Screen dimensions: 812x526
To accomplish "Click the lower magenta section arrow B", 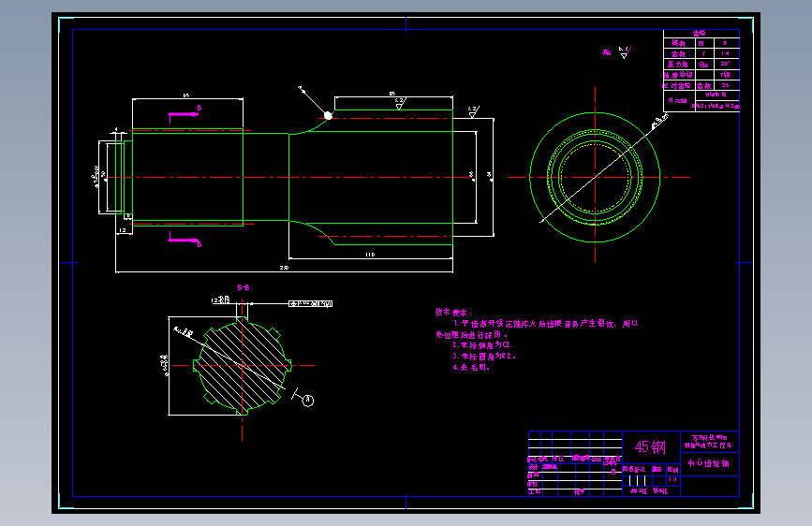I will tap(185, 240).
